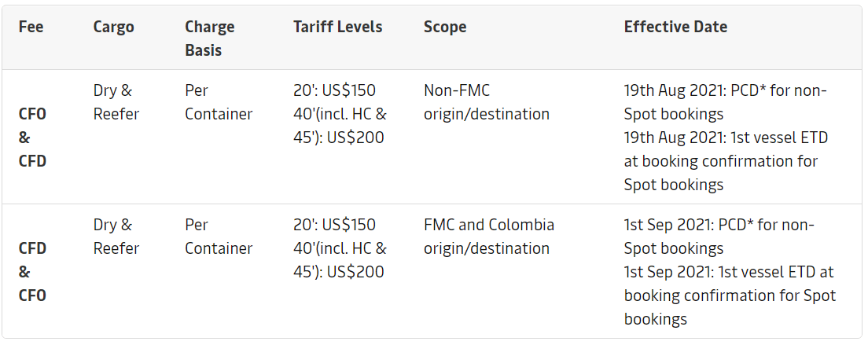This screenshot has height=345, width=868.
Task: Click the first row tariff levels cell
Action: 340,114
